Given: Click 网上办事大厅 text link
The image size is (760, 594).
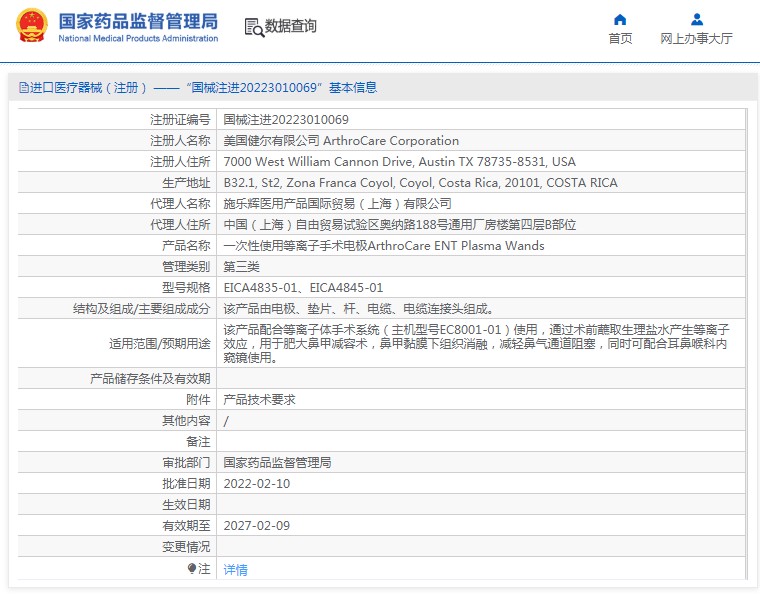Looking at the screenshot, I should click(696, 38).
